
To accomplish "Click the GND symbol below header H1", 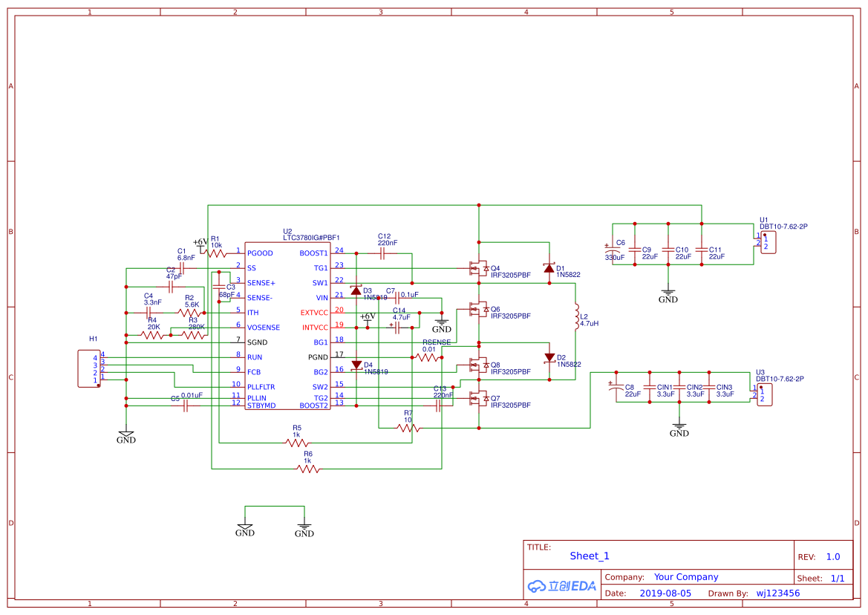I will click(125, 437).
